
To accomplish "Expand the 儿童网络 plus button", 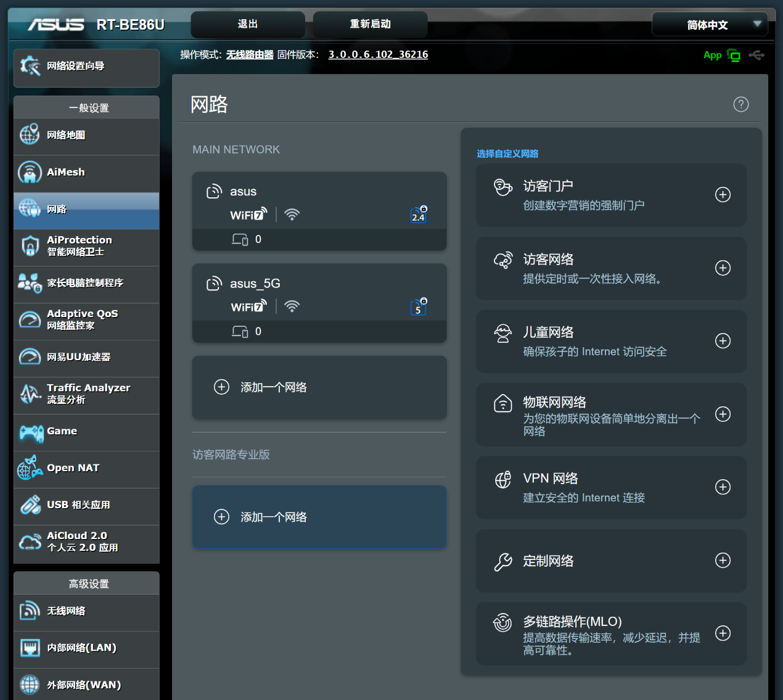I will (723, 341).
